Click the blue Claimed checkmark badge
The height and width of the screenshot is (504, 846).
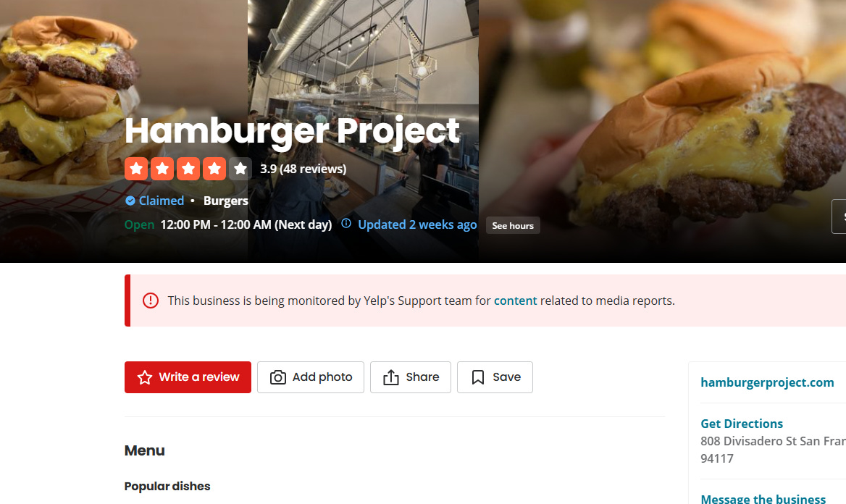130,201
